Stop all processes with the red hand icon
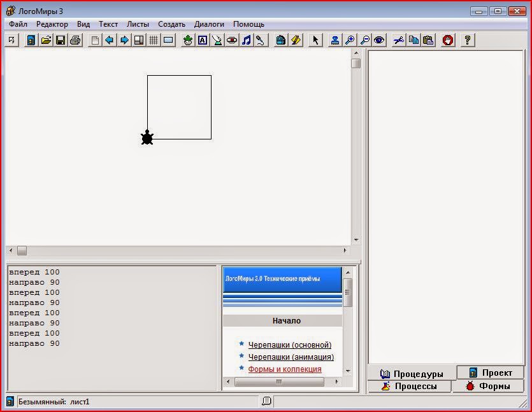This screenshot has height=412, width=532. 448,40
